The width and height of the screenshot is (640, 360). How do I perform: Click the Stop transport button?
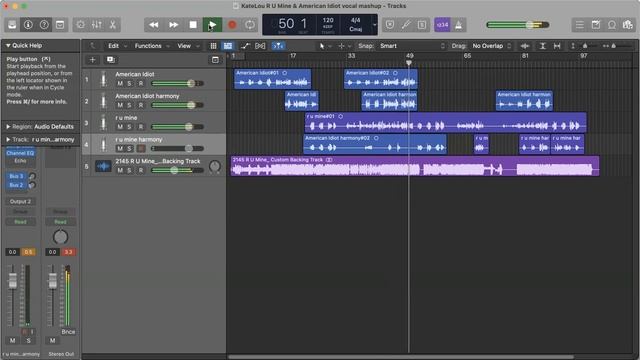coord(193,25)
